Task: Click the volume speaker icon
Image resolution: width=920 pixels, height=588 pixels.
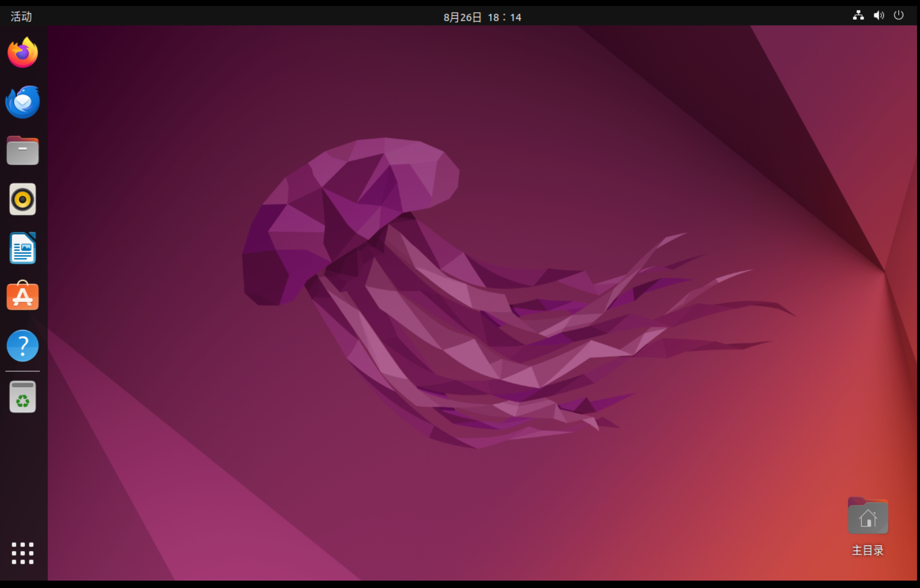Action: (x=879, y=15)
